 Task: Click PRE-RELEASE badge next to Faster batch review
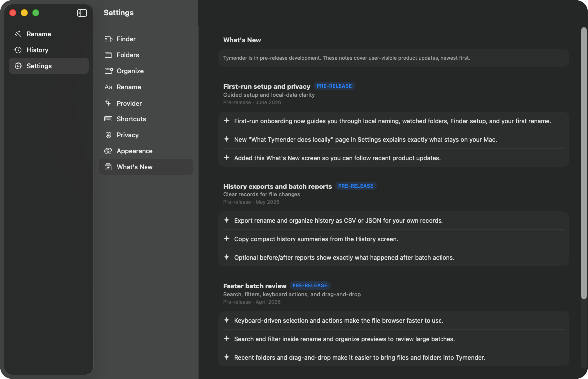pos(310,286)
